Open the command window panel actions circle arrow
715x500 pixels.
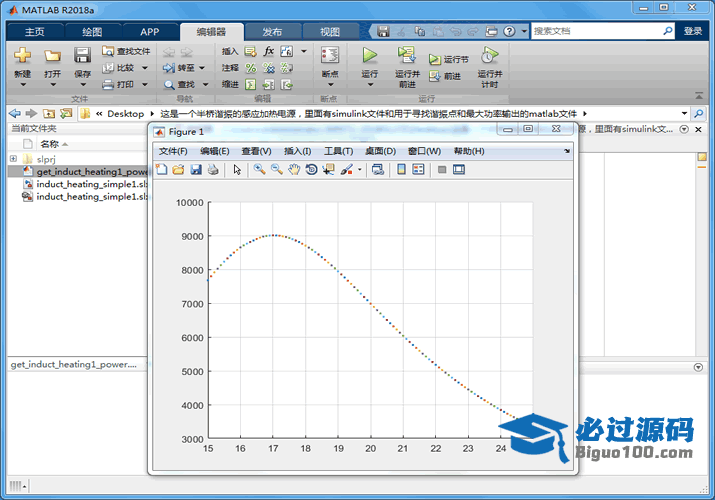[698, 367]
